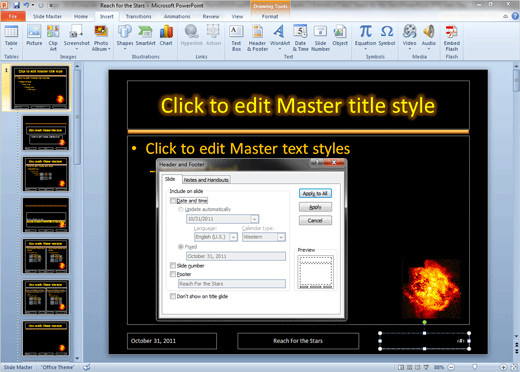The width and height of the screenshot is (520, 372).
Task: Click the Apply button in the dialog
Action: pos(315,207)
